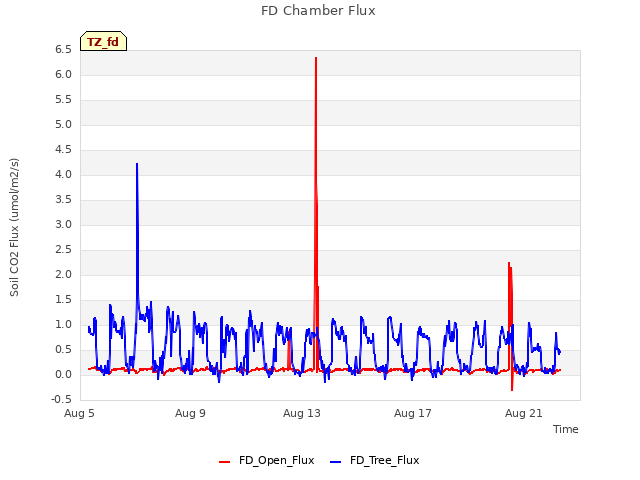Click the red spike peak near Aug 21

[x=509, y=263]
